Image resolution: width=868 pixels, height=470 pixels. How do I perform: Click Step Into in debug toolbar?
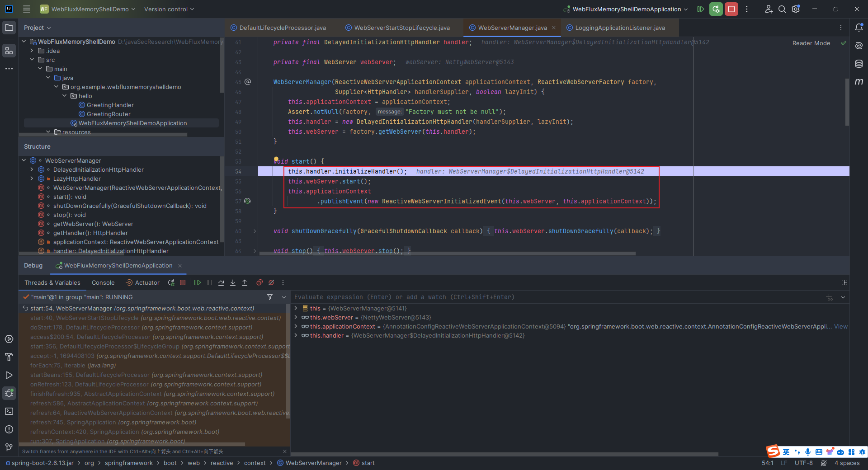[x=233, y=282]
